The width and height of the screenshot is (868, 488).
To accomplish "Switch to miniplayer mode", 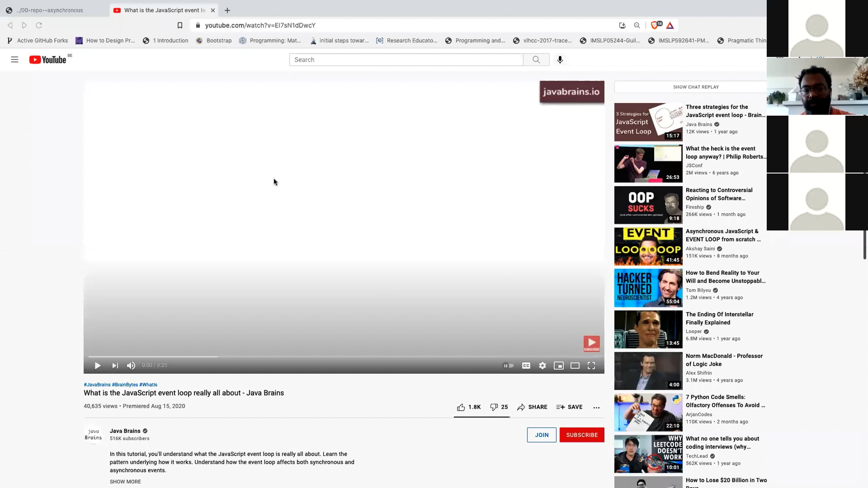I will (x=559, y=365).
